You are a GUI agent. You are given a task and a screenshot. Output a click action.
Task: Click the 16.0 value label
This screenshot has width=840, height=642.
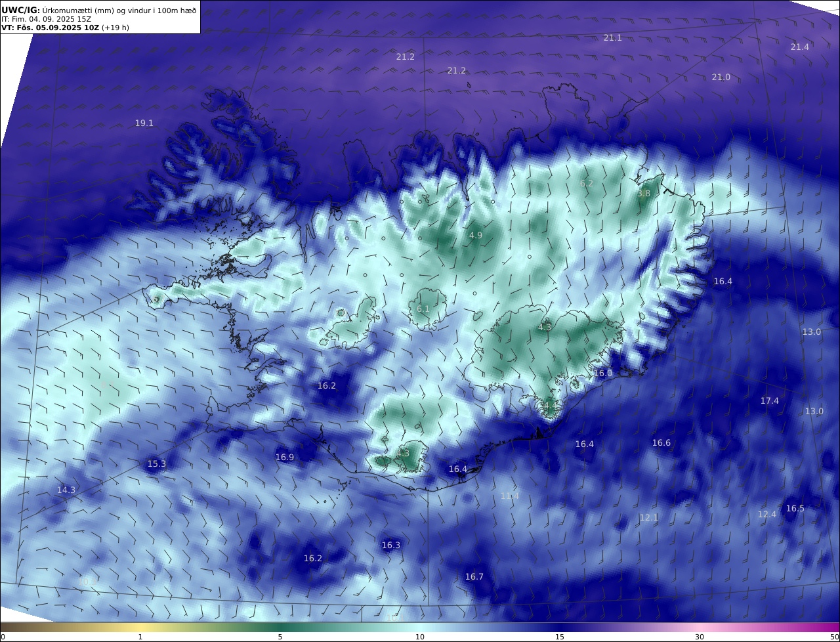tap(603, 374)
